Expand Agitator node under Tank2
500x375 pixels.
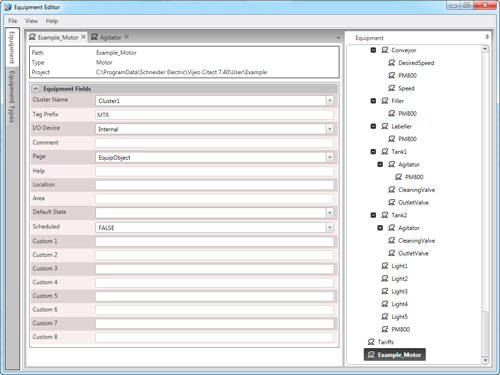(380, 228)
